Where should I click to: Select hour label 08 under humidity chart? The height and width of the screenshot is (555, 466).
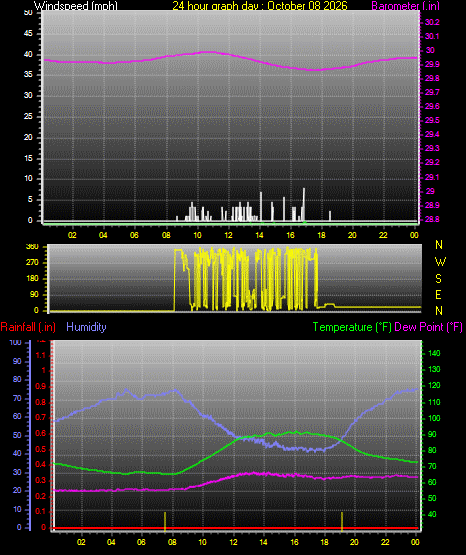tap(172, 542)
